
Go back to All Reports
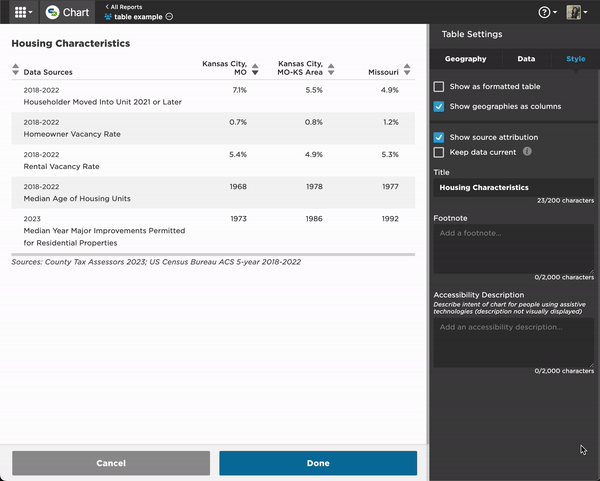(x=124, y=7)
